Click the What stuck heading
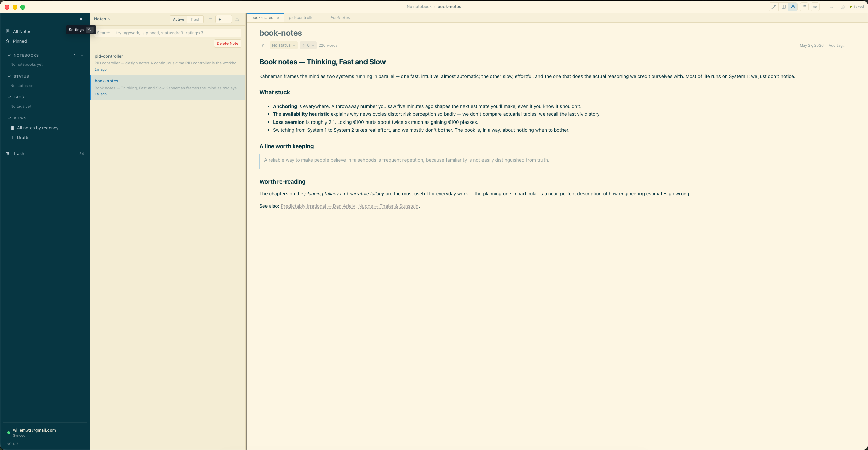This screenshot has width=868, height=450. pos(275,92)
